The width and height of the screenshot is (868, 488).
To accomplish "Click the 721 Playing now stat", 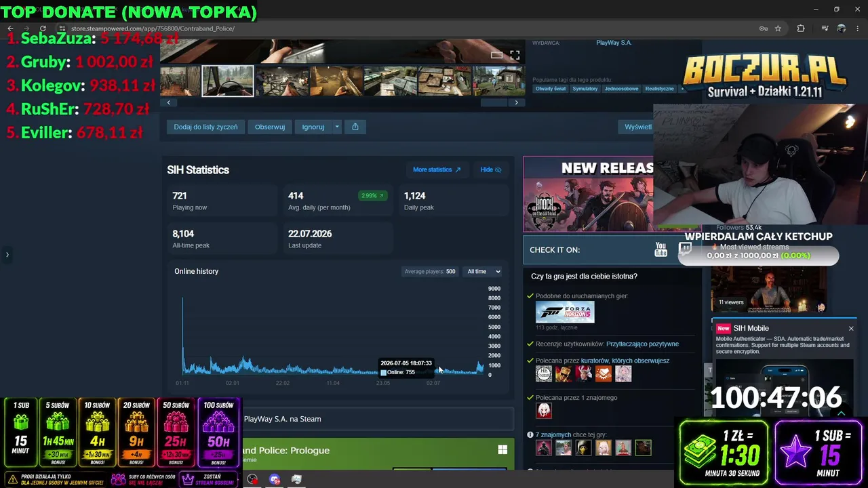I will (x=223, y=201).
